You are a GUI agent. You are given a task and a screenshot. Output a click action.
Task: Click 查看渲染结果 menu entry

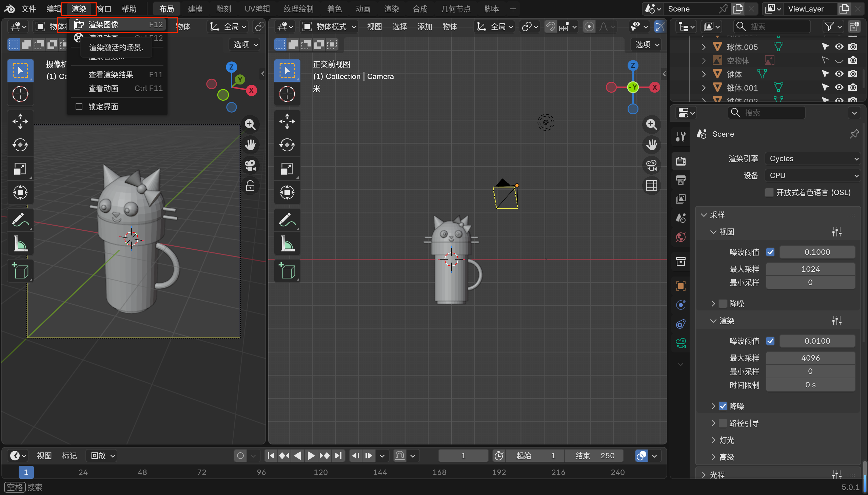click(x=111, y=75)
